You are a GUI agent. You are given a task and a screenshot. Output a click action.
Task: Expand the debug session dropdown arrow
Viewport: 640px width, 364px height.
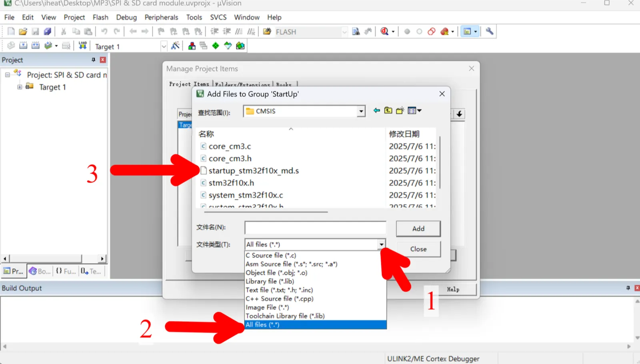pos(393,32)
